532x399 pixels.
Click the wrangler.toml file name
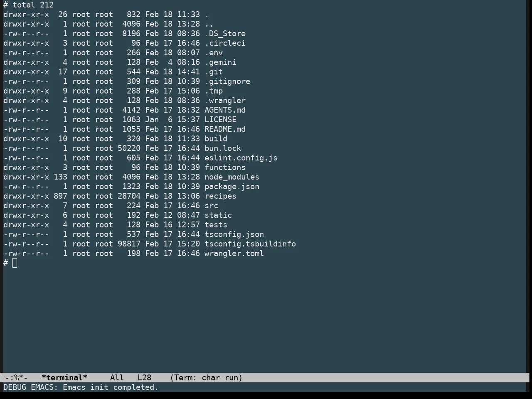234,254
